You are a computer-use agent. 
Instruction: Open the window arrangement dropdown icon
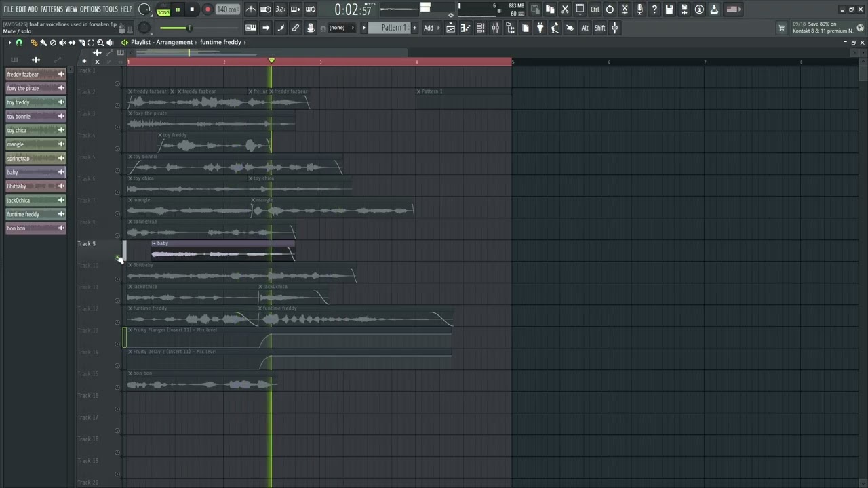tap(580, 9)
